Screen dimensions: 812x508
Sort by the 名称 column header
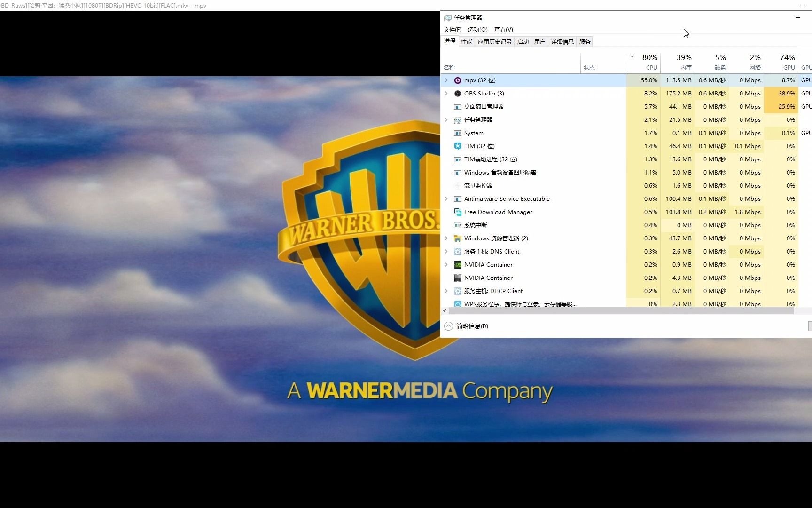click(511, 62)
